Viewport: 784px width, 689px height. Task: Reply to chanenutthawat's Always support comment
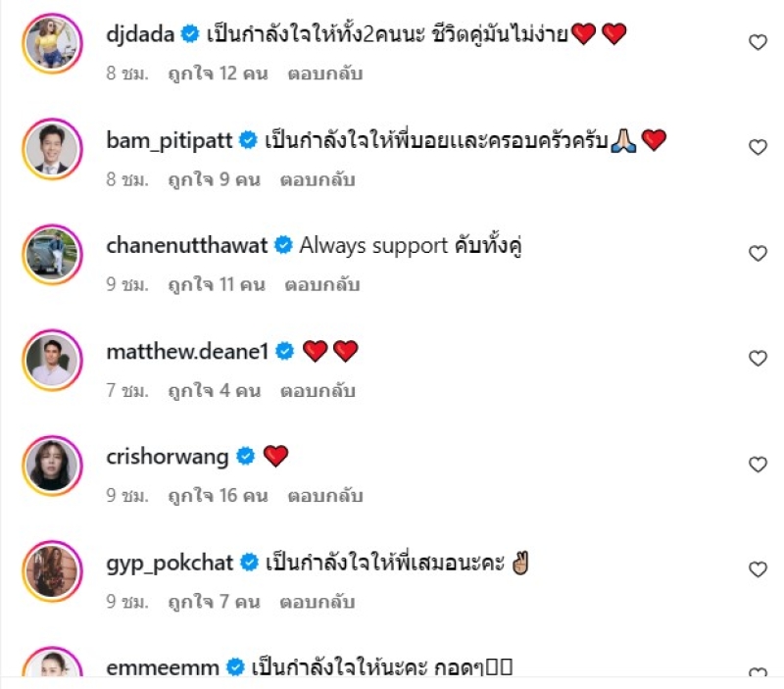click(x=322, y=284)
